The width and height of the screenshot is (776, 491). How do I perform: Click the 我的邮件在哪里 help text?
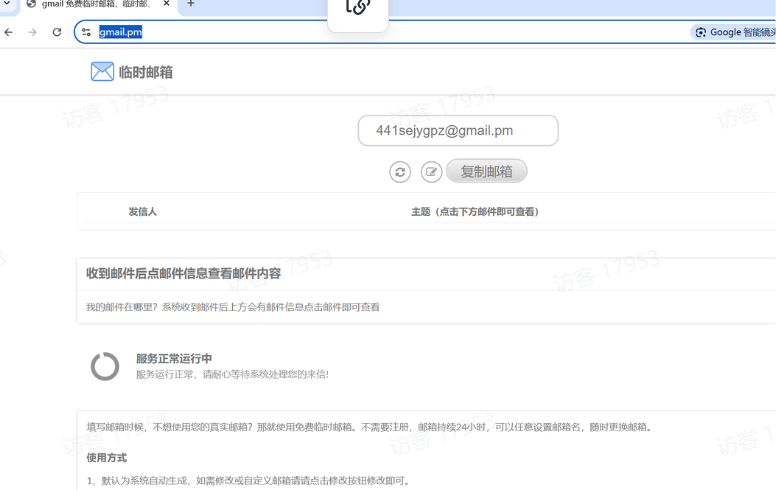tap(233, 307)
